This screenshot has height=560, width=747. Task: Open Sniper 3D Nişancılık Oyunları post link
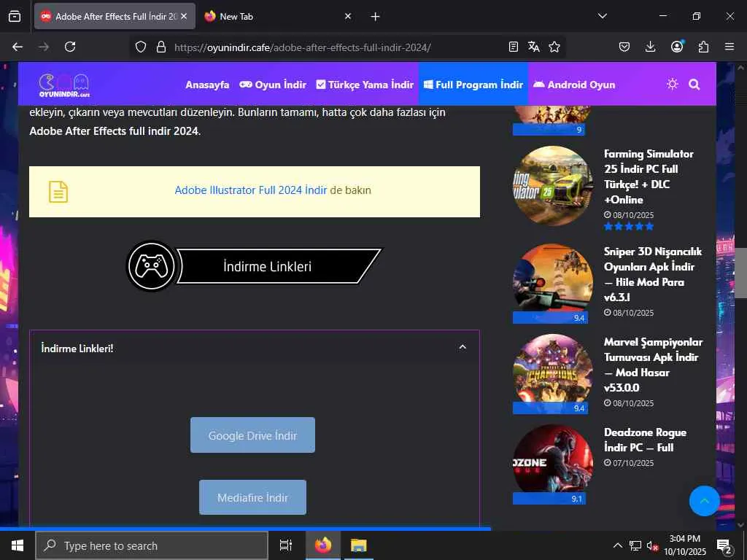tap(652, 274)
